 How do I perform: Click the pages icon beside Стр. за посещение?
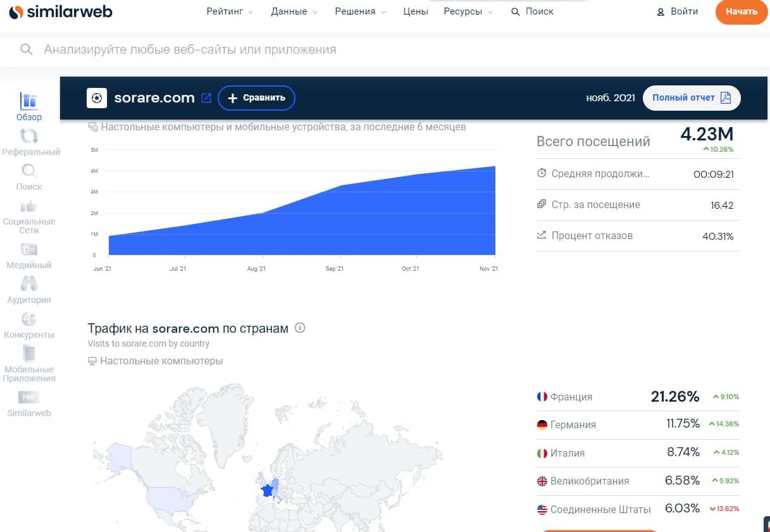pyautogui.click(x=542, y=204)
